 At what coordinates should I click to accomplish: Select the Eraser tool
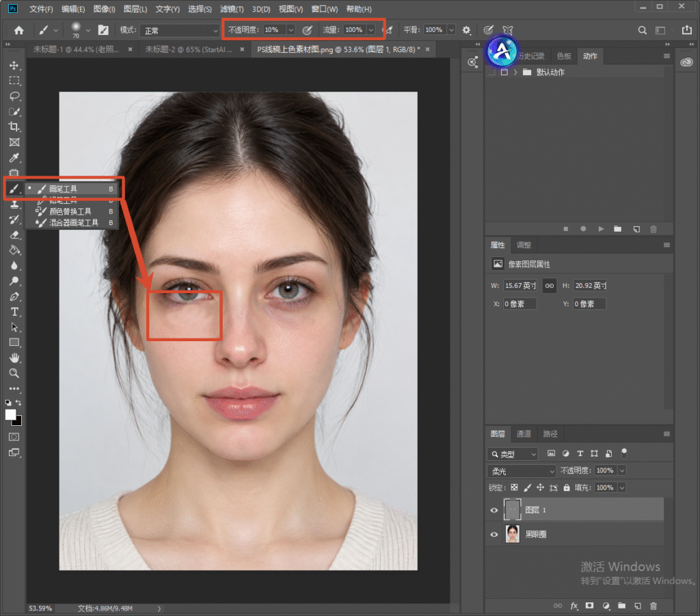point(14,235)
